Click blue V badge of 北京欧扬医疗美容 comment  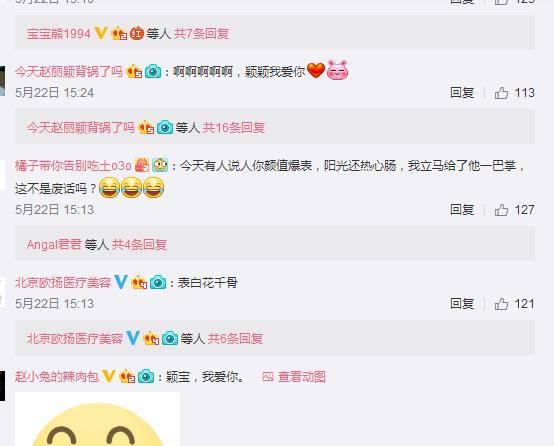[121, 282]
